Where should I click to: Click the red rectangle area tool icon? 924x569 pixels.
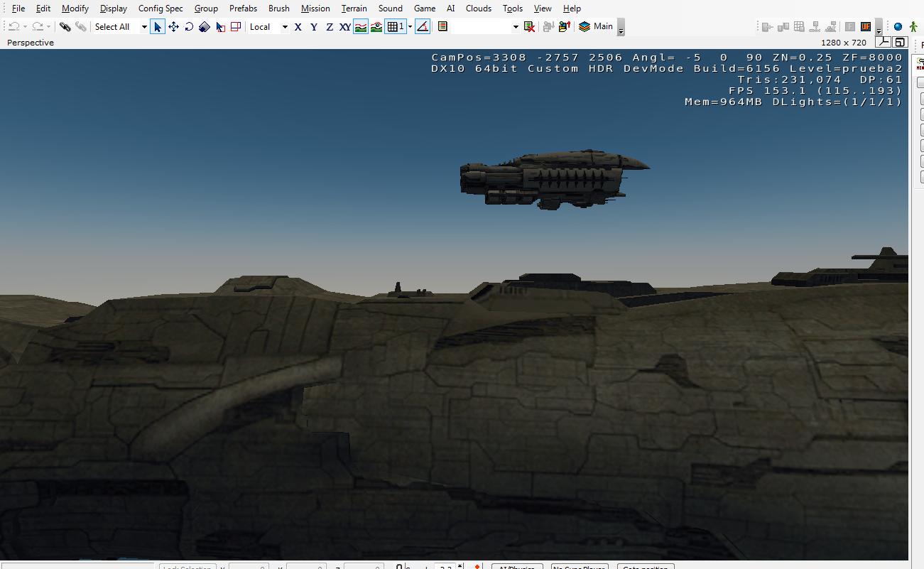[236, 27]
